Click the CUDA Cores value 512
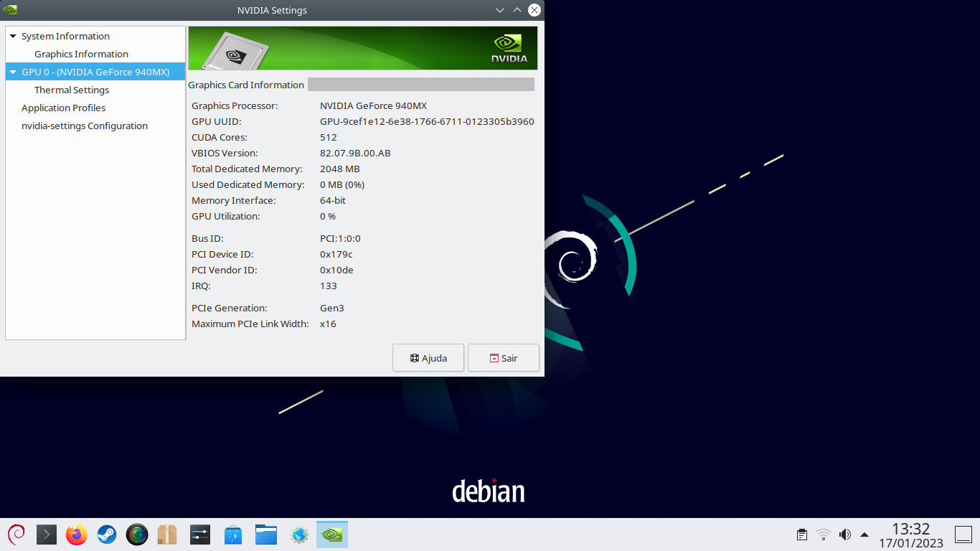This screenshot has width=980, height=551. tap(329, 137)
